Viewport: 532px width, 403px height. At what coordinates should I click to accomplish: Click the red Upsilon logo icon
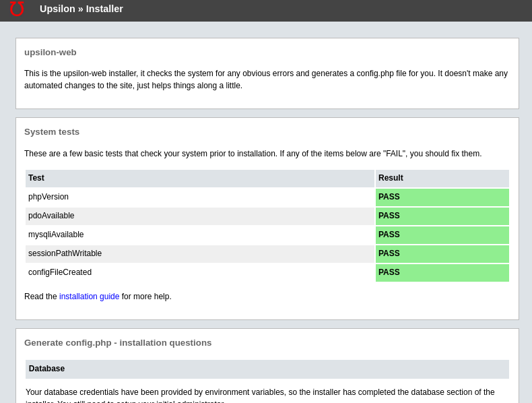17,9
